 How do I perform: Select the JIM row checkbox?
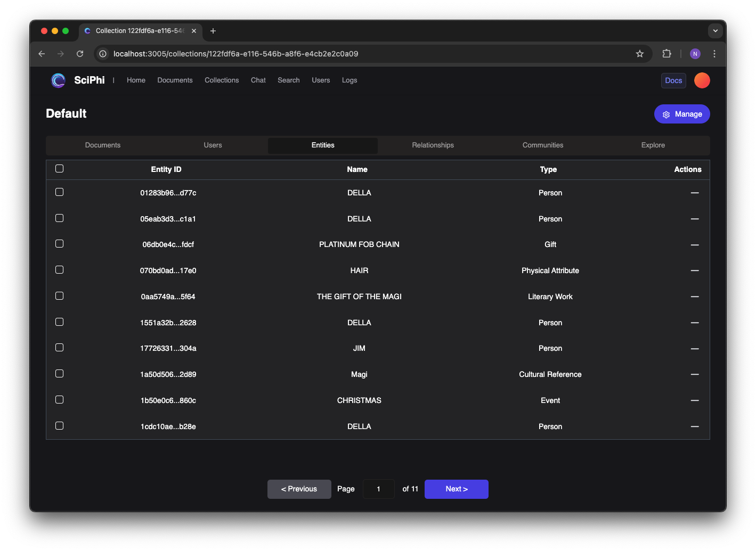pos(60,348)
